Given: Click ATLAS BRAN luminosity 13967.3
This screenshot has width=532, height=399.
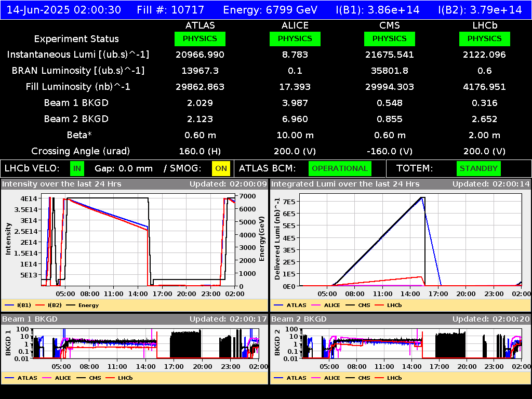Looking at the screenshot, I should (x=200, y=71).
